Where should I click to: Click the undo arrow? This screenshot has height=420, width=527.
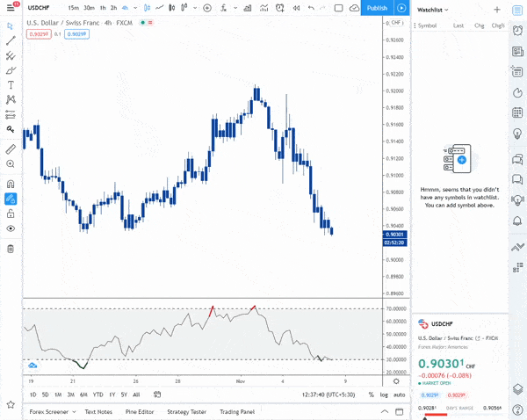(x=311, y=8)
